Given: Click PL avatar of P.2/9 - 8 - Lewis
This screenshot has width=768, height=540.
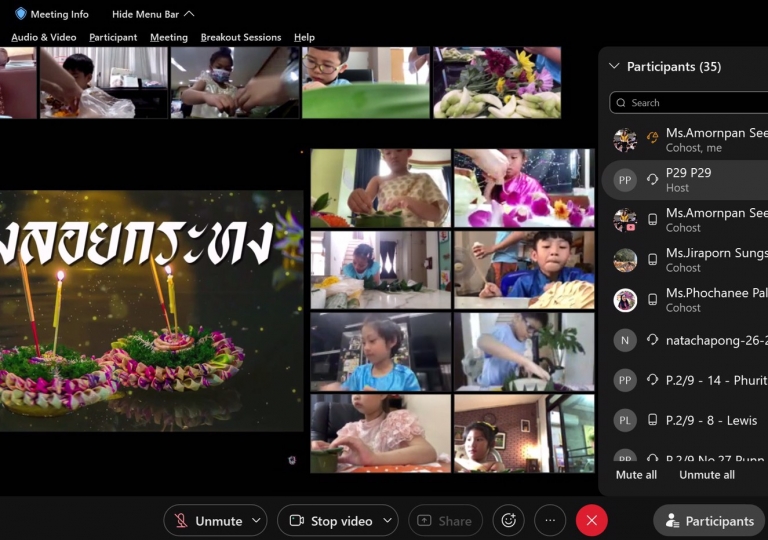Looking at the screenshot, I should click(x=625, y=420).
